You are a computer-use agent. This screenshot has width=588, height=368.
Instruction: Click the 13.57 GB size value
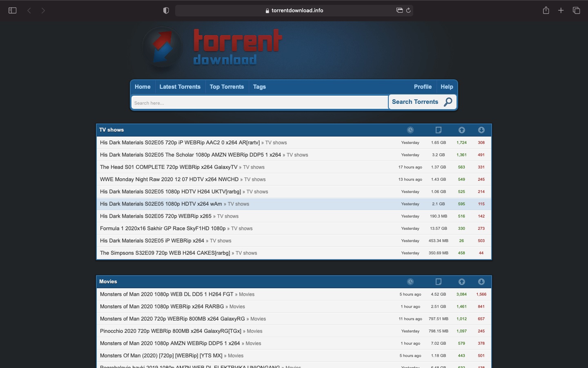click(x=439, y=229)
